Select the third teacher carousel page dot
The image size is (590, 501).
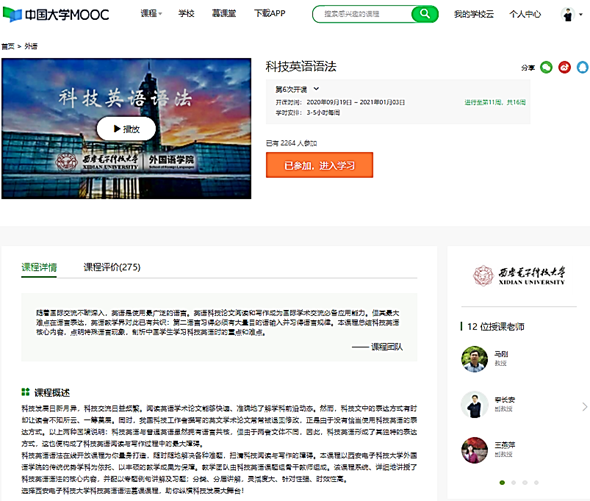pos(525,482)
